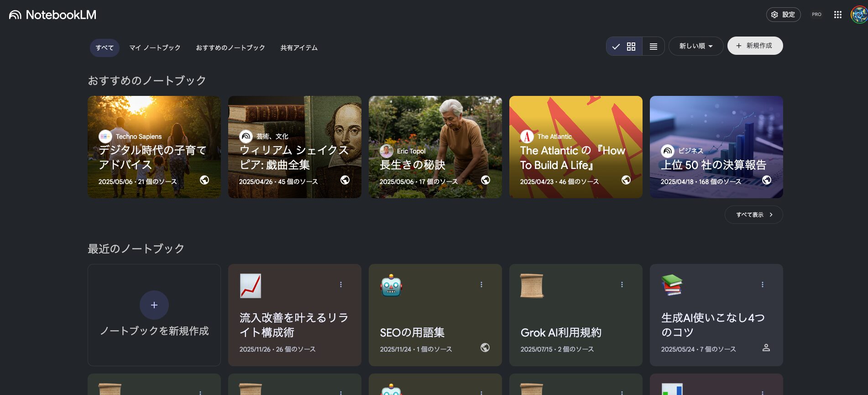The image size is (868, 395).
Task: Click books emoji on 生成AI使いこなし notebook
Action: point(672,285)
